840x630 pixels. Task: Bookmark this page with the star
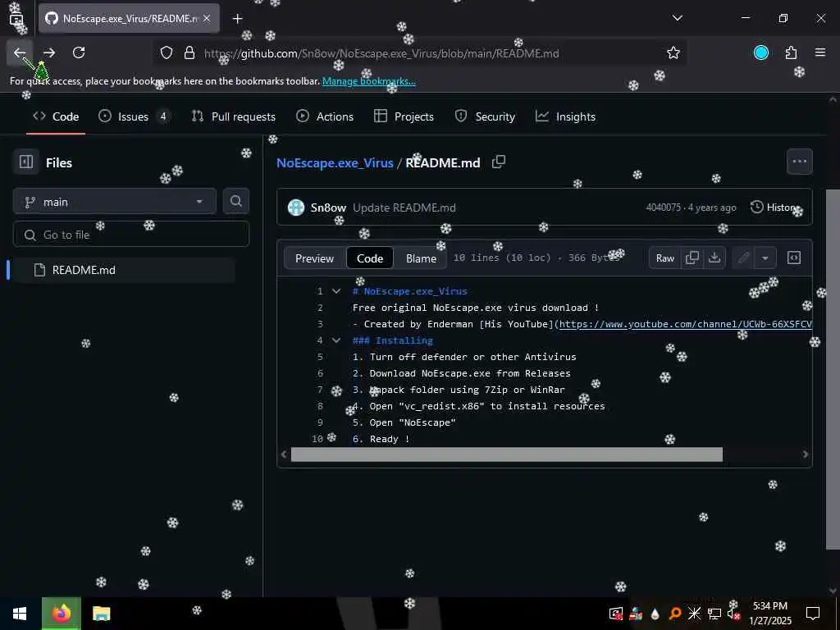673,52
